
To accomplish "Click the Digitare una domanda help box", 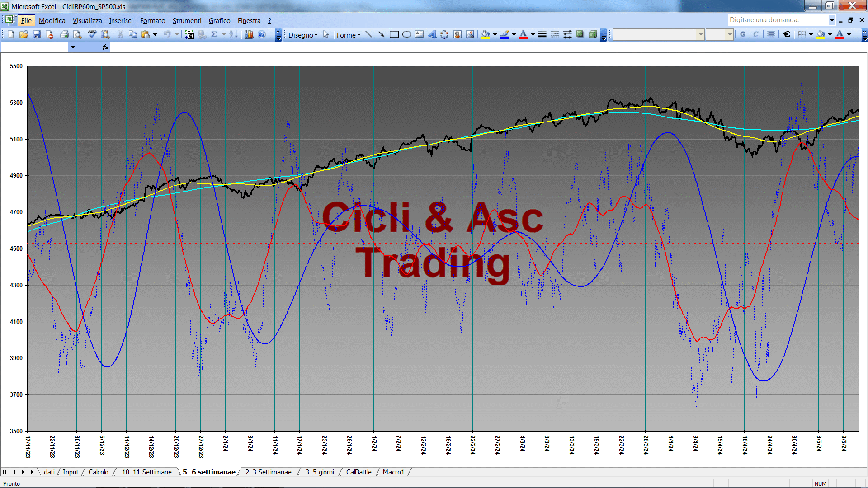I will coord(778,20).
